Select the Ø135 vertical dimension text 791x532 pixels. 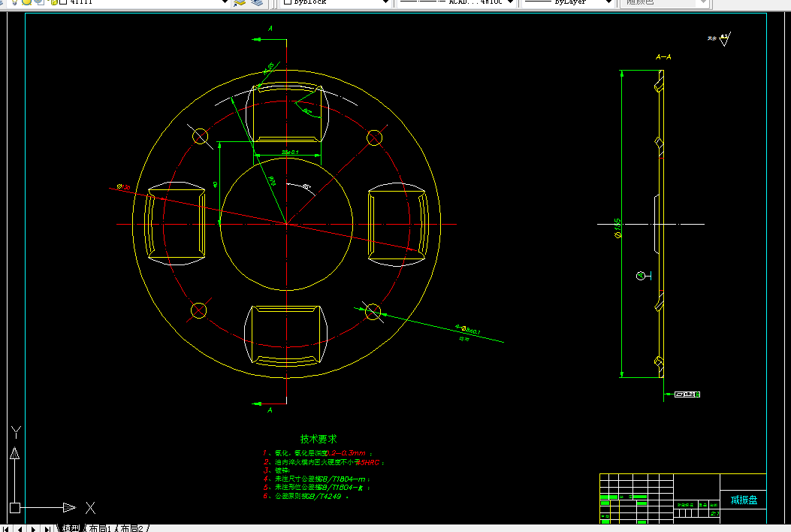coord(617,228)
